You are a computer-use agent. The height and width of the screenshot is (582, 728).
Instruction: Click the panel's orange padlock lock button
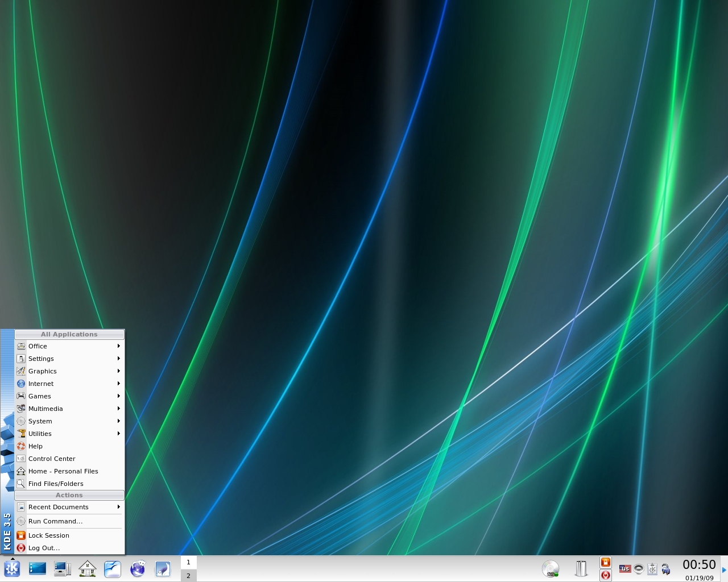point(606,562)
